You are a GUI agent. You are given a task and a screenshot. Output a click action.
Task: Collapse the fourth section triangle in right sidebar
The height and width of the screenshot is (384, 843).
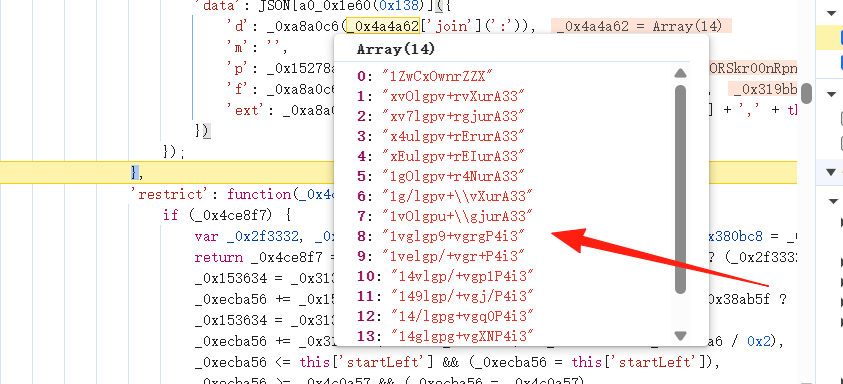coord(833,202)
